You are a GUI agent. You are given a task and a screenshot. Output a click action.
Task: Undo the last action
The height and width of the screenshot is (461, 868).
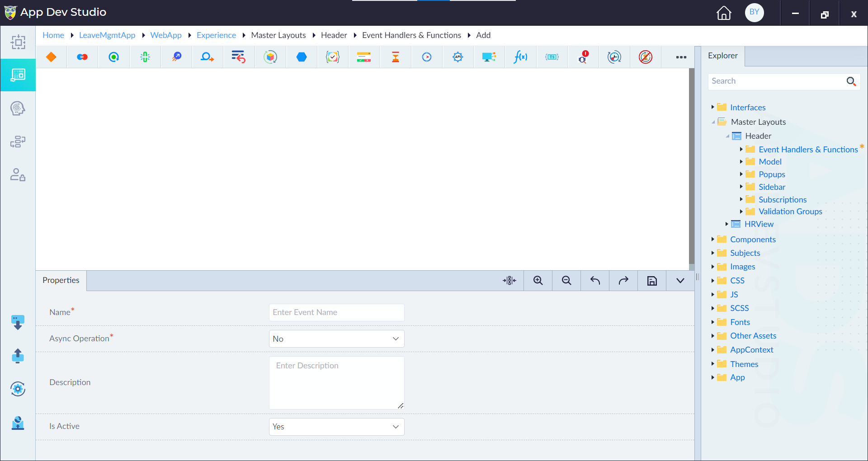595,281
